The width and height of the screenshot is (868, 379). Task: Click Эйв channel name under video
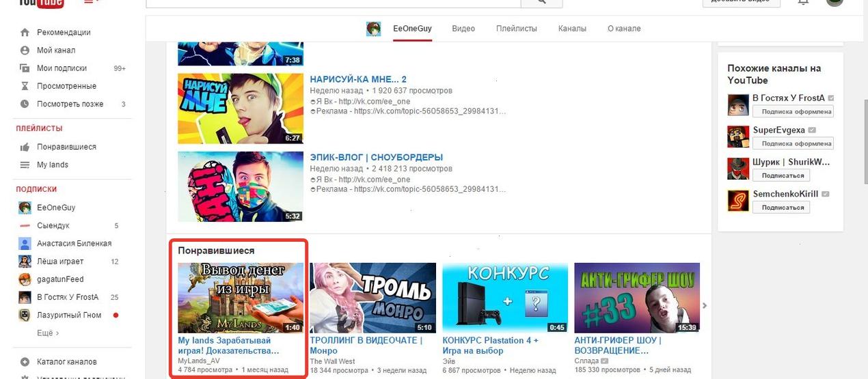click(449, 361)
